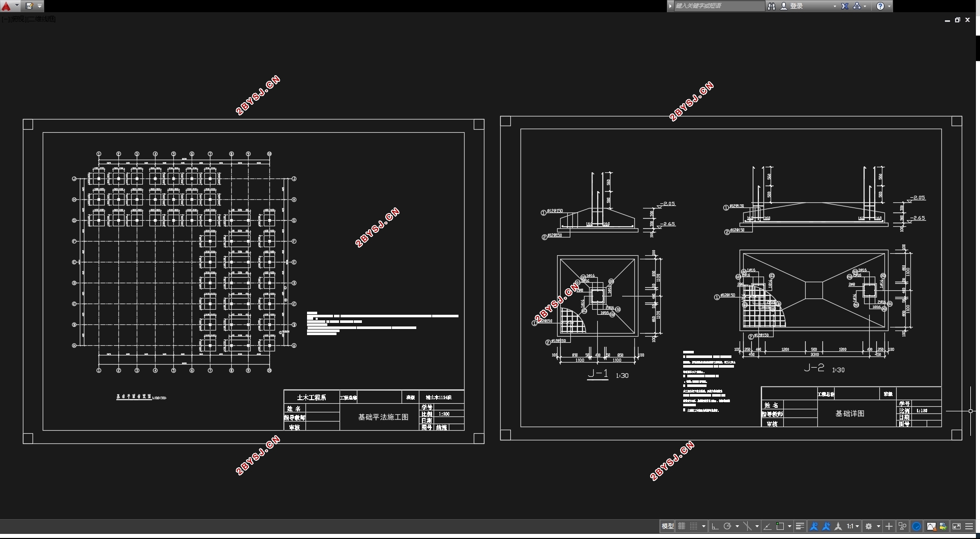Click the J-1 drawing label
The height and width of the screenshot is (539, 980).
pyautogui.click(x=598, y=374)
